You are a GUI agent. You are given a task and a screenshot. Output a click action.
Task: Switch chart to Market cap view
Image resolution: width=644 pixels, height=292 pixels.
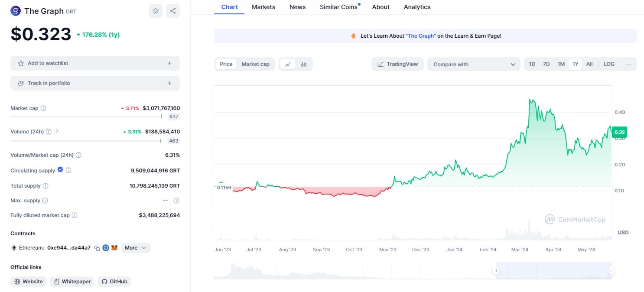(255, 64)
